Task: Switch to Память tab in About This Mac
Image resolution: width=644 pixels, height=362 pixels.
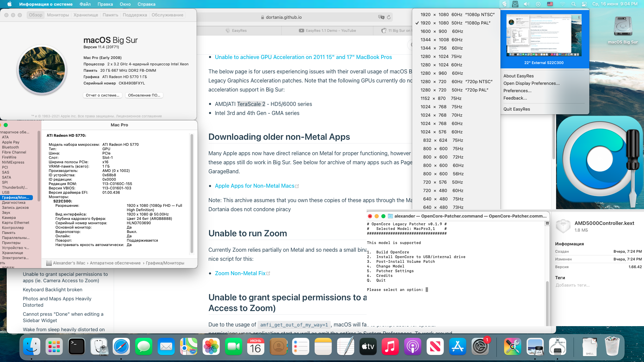Action: point(110,15)
